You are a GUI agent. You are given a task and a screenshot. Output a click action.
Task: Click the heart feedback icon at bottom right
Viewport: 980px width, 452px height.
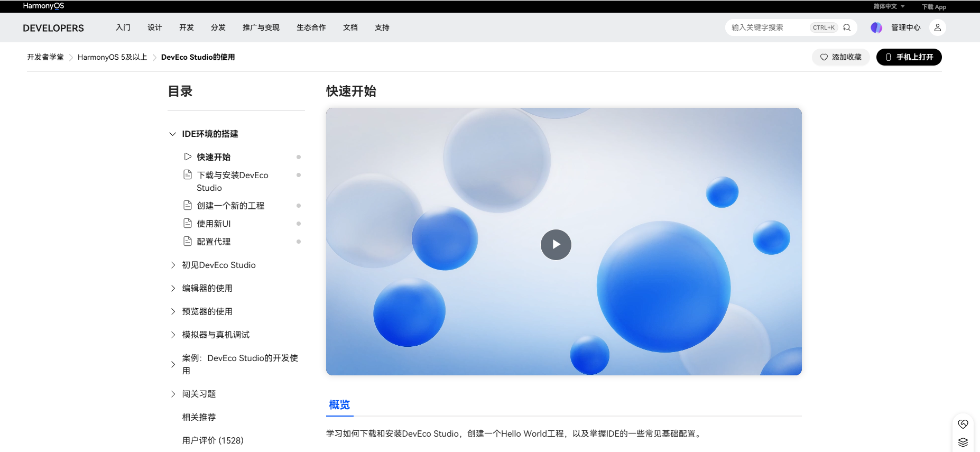[x=963, y=424]
